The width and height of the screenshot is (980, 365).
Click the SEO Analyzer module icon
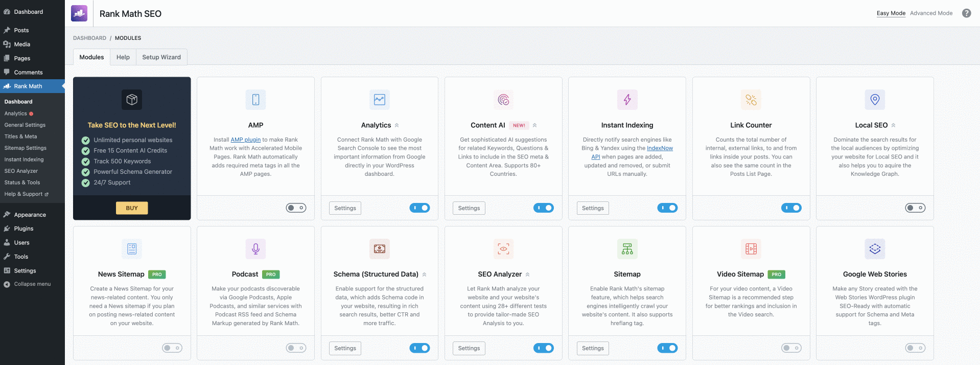[503, 249]
